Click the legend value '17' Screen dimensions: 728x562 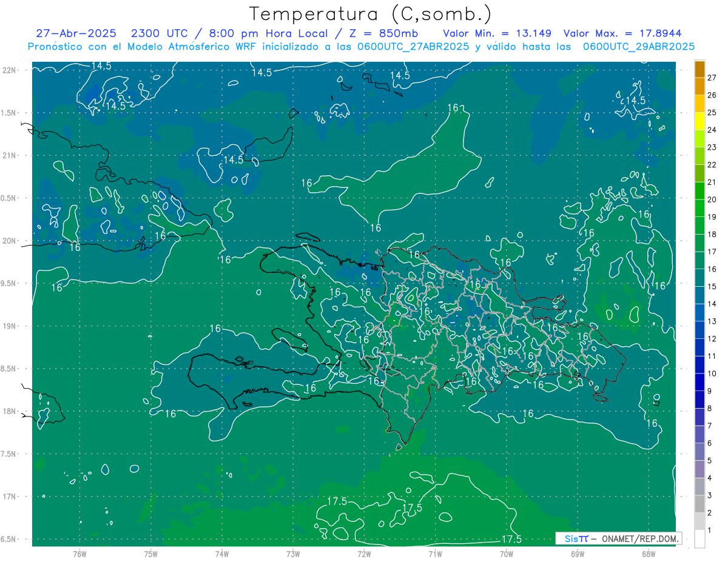(712, 252)
